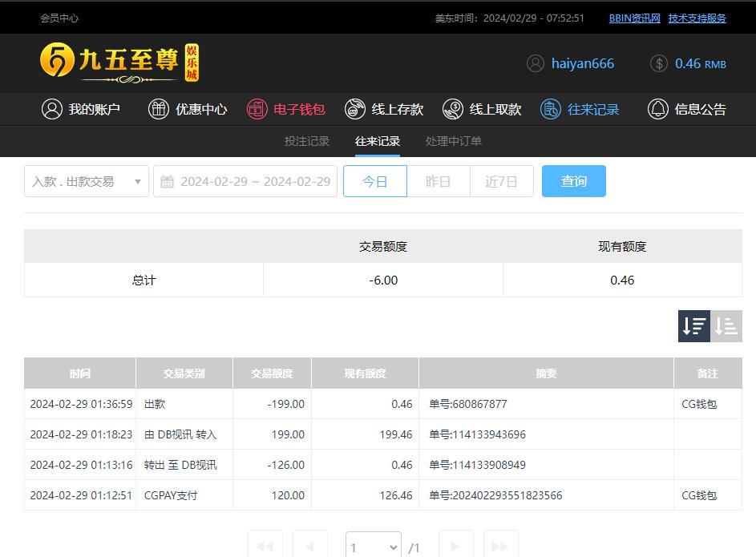
Task: Sort records in ascending order
Action: click(726, 326)
